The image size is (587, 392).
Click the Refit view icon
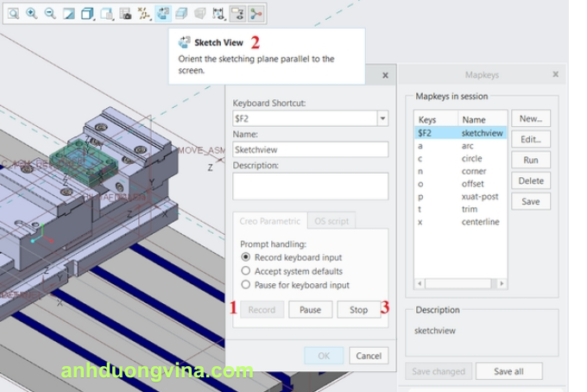(13, 13)
